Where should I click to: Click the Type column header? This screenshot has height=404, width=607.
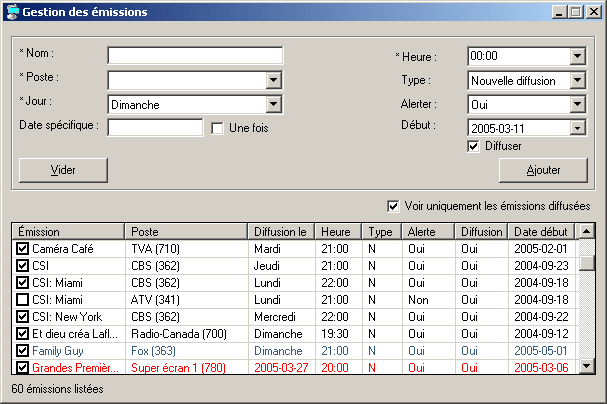click(x=381, y=231)
